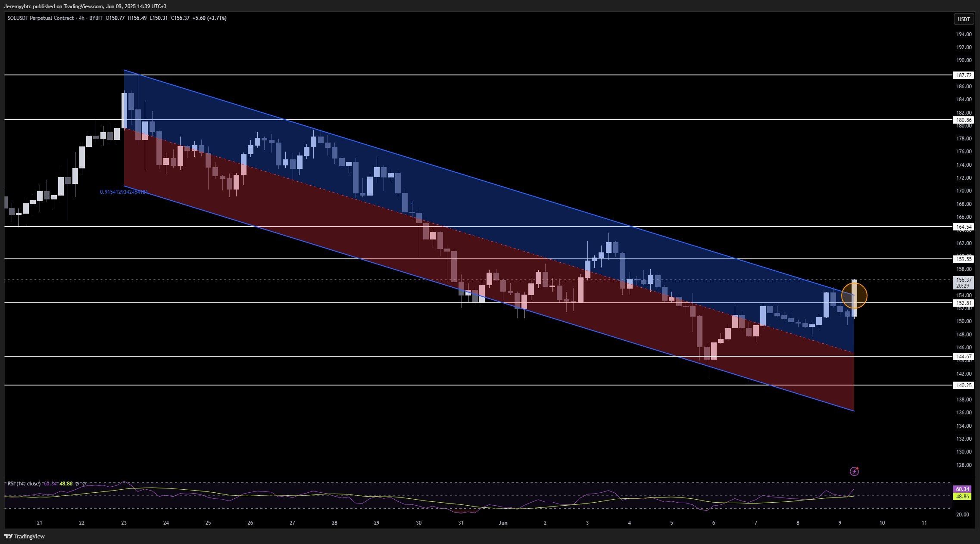The height and width of the screenshot is (544, 980).
Task: Click the SOLUSDT Perpetual Contract title
Action: click(41, 18)
